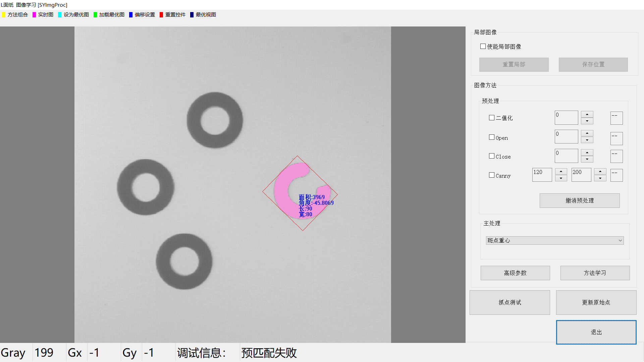Click the 抓点测试 button
This screenshot has width=644, height=362.
click(x=509, y=302)
